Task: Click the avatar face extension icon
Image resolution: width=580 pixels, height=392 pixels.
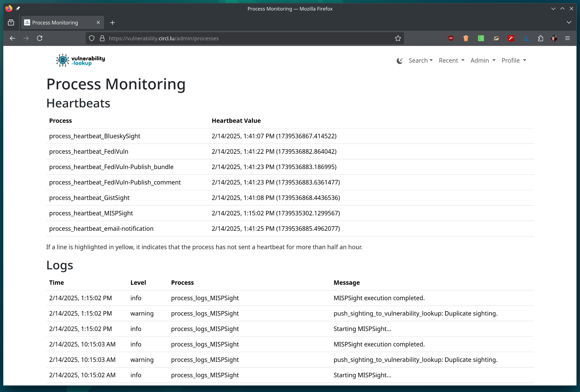Action: point(554,38)
